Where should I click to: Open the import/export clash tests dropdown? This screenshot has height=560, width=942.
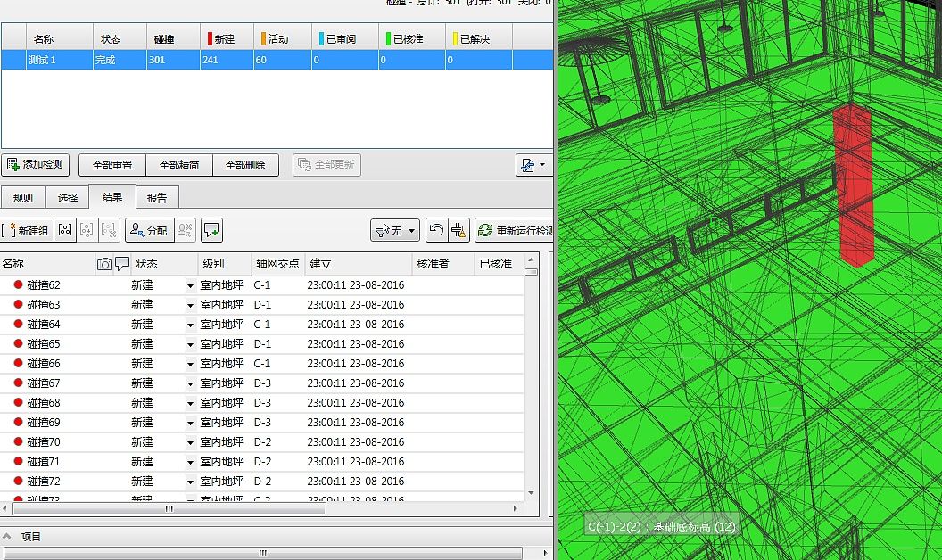coord(533,165)
